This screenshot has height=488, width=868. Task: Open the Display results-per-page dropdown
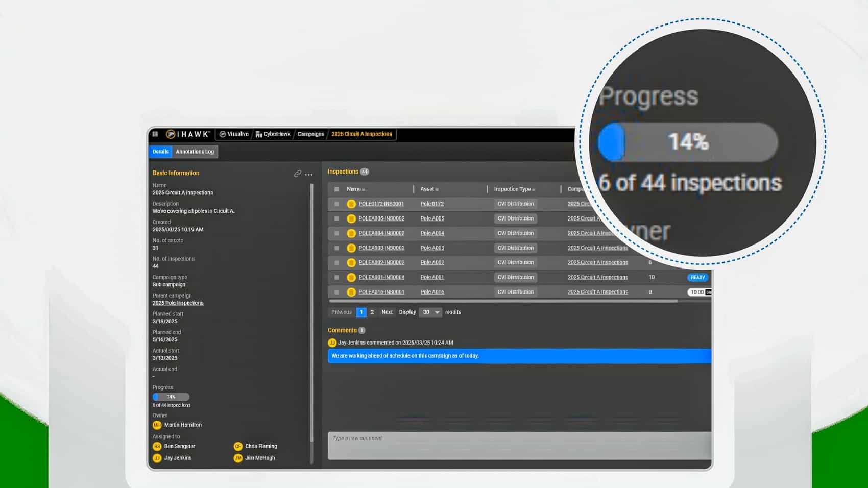coord(430,312)
